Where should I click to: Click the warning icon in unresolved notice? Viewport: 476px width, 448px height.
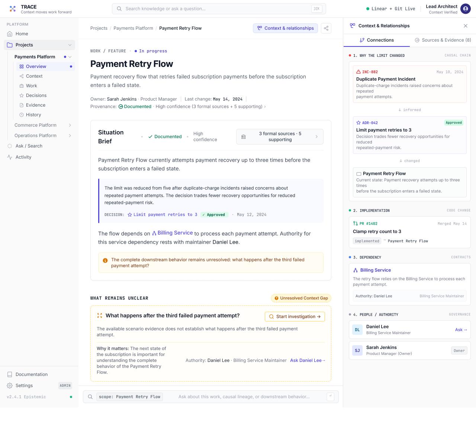point(105,260)
